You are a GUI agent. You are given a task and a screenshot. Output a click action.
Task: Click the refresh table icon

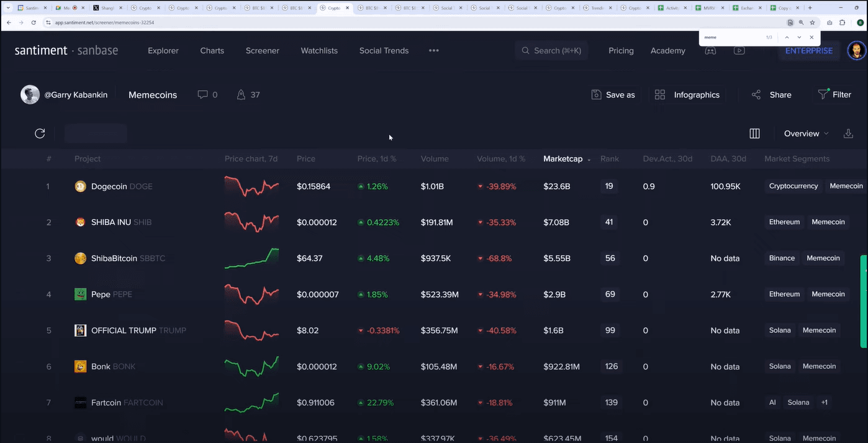pyautogui.click(x=40, y=134)
